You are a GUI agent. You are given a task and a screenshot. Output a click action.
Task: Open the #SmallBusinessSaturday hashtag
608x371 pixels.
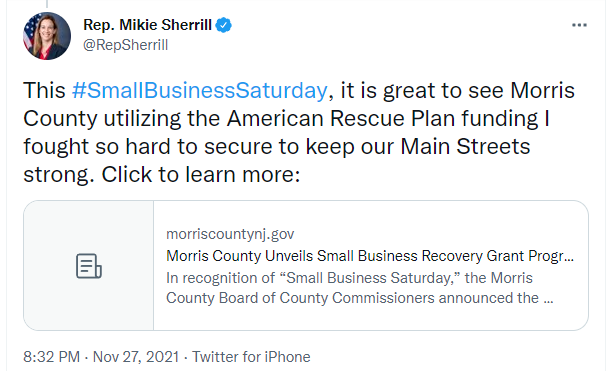pos(200,91)
